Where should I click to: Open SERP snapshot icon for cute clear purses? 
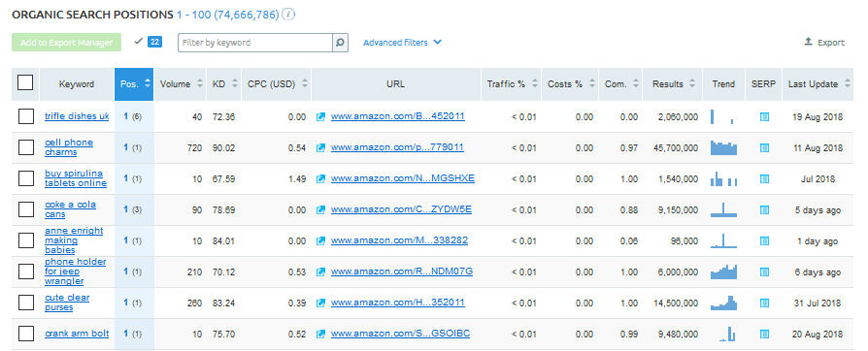click(764, 303)
